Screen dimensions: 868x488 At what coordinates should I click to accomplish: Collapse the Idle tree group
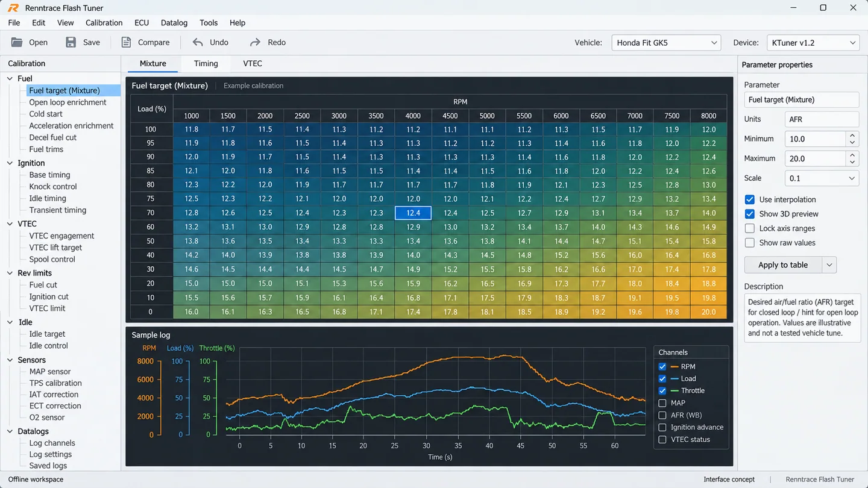[x=10, y=322]
